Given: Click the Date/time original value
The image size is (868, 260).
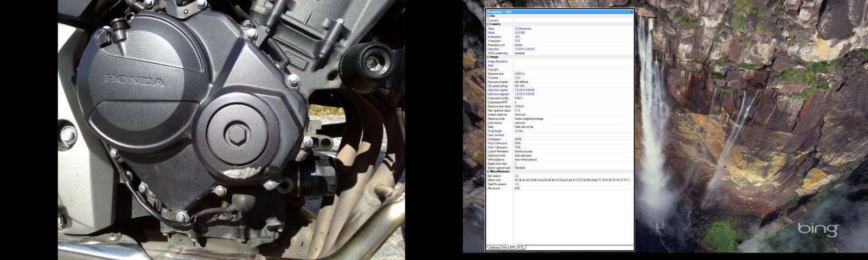Looking at the screenshot, I should (525, 90).
